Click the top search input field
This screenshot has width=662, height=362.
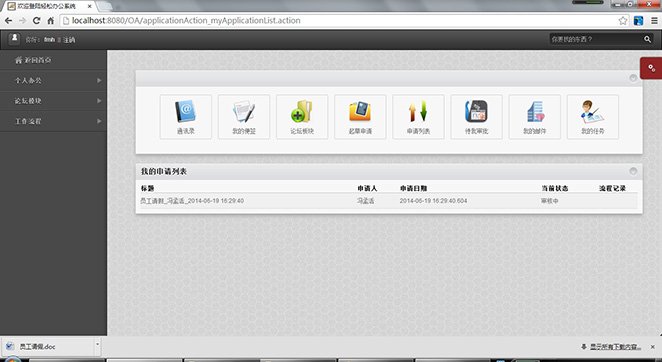(595, 39)
